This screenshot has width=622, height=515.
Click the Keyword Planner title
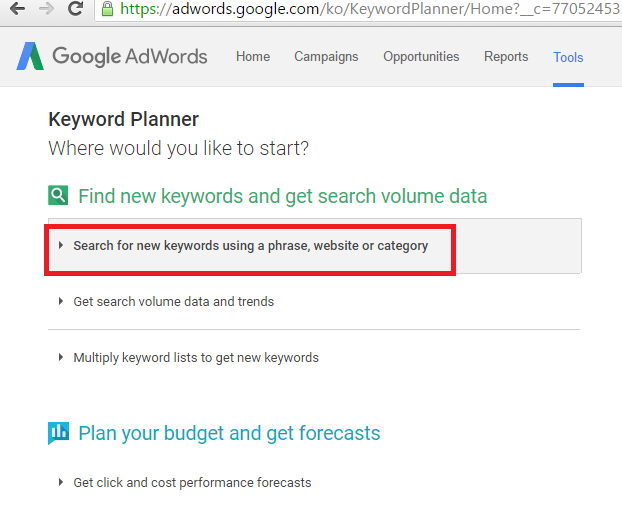123,119
